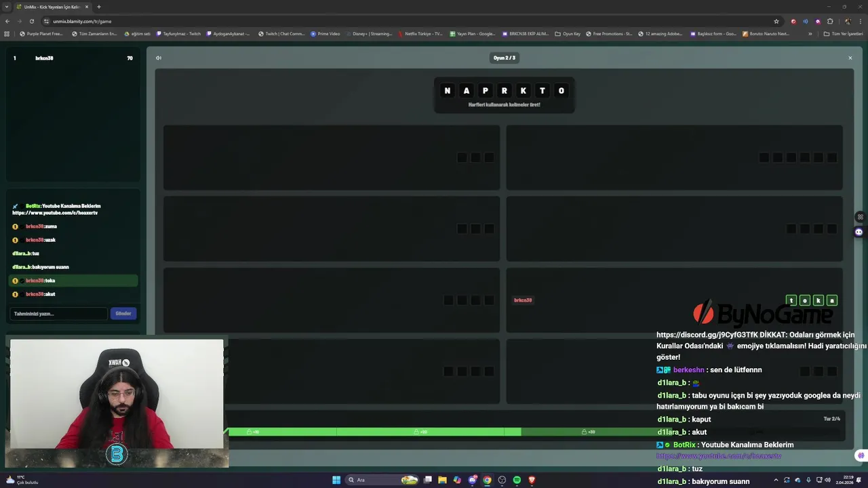Open the Twitch | Chat Commands bookmark
Viewport: 868px width, 488px height.
(x=281, y=33)
